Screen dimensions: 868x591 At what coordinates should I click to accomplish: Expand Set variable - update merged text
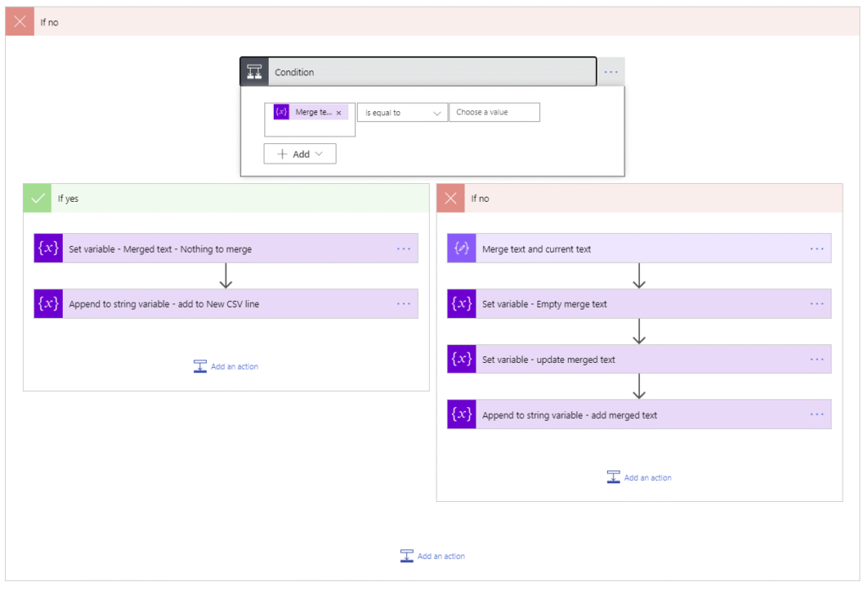(639, 359)
